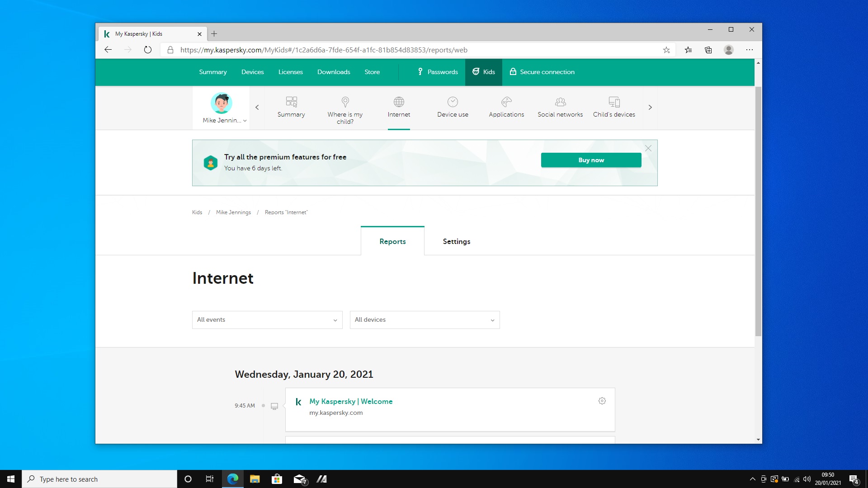Screen dimensions: 868x488
Task: Go to Licenses in top navigation
Action: (x=291, y=72)
